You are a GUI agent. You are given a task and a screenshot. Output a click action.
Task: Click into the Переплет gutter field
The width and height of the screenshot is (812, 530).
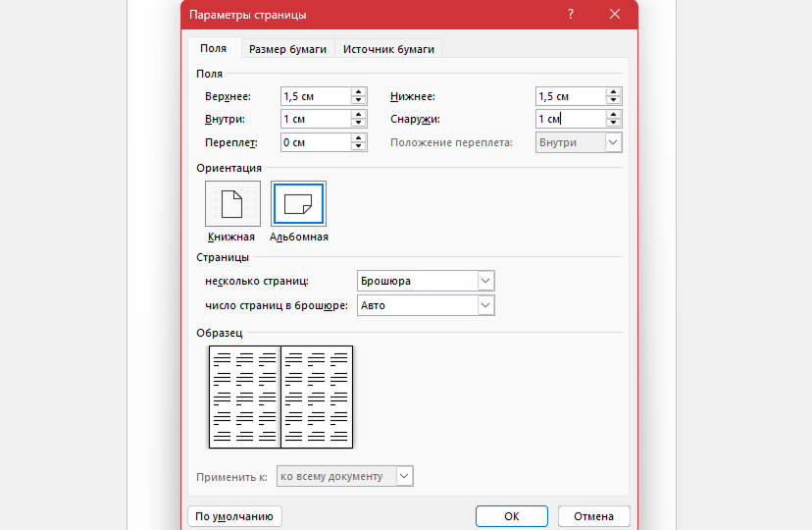pyautogui.click(x=316, y=142)
